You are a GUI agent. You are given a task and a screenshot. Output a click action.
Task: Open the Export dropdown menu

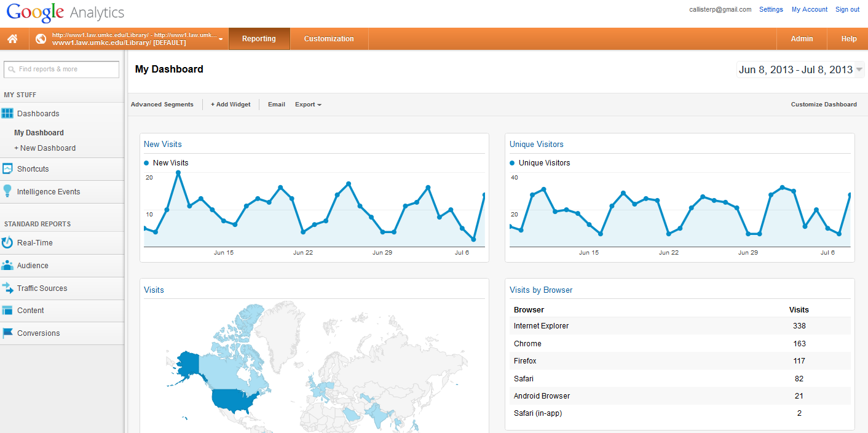point(308,105)
